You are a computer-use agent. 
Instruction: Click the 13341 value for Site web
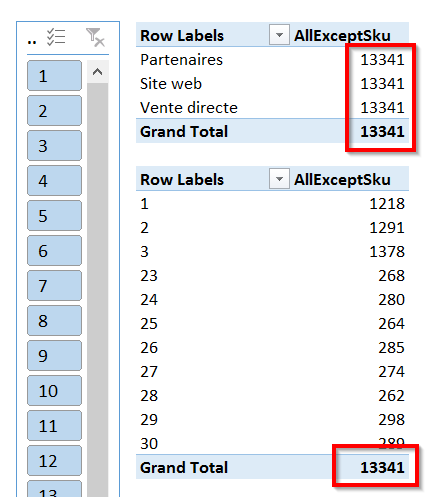pyautogui.click(x=382, y=84)
